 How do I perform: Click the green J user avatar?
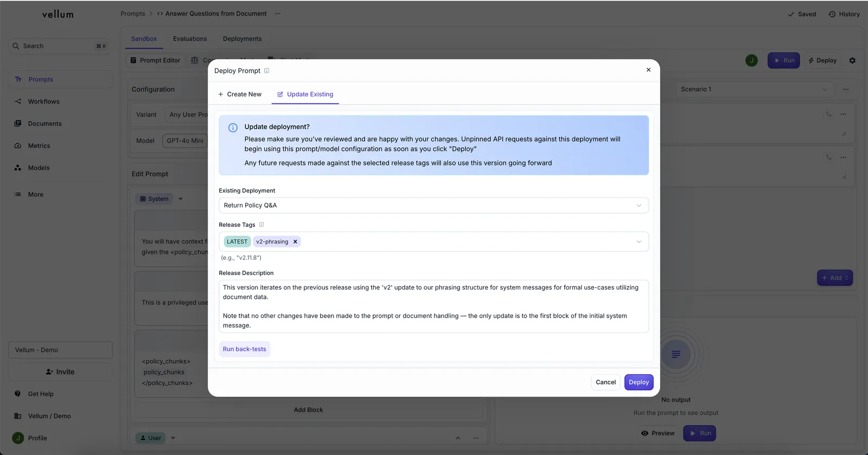[751, 61]
